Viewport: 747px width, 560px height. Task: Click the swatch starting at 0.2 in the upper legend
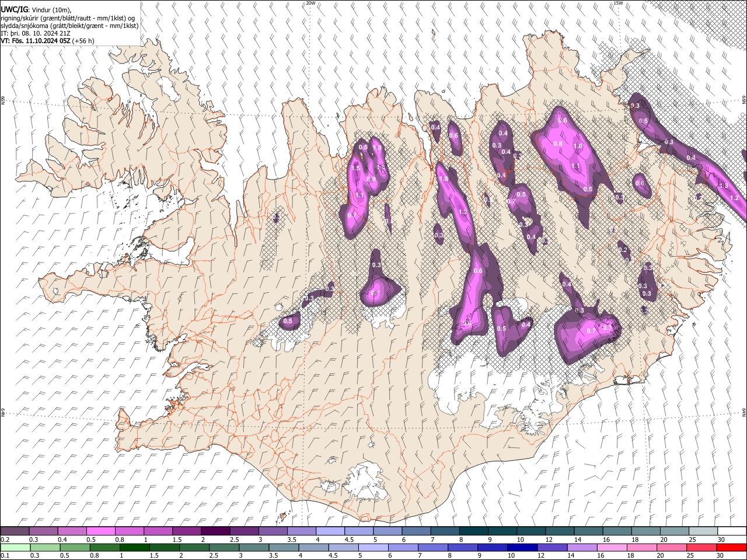[15, 531]
